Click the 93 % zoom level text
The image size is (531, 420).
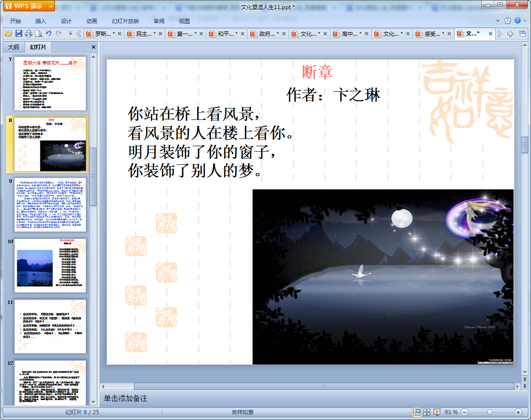click(451, 412)
